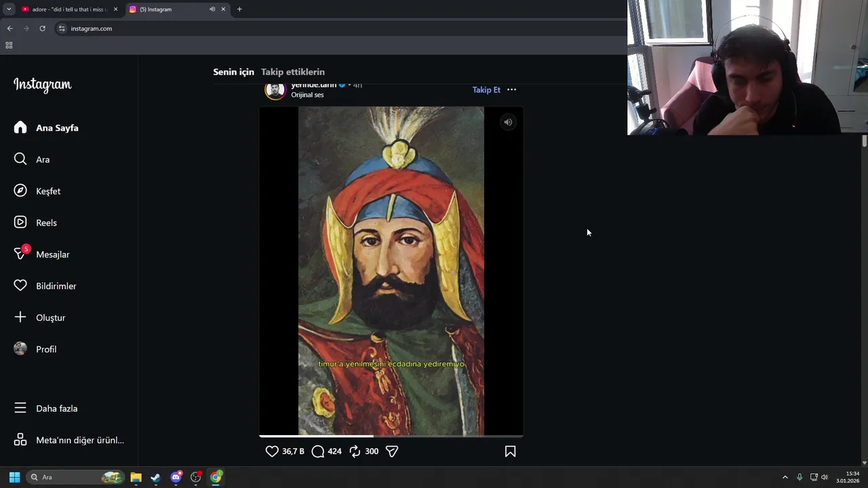Close the YouTube adore tab
The height and width of the screenshot is (488, 868).
tap(115, 9)
